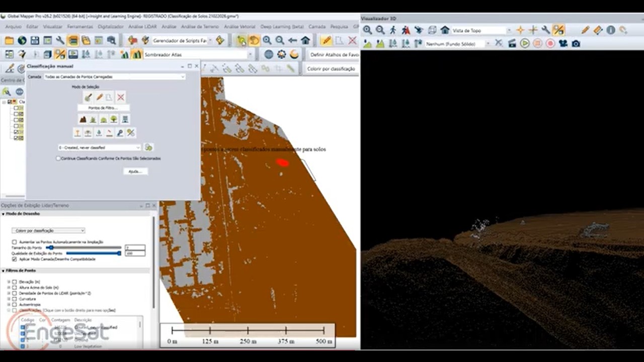
Task: Click the Tamanho do Ponto value field
Action: (135, 247)
